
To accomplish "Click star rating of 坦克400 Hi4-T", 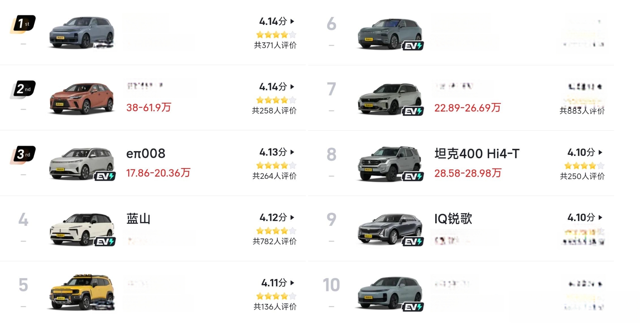I will point(584,166).
